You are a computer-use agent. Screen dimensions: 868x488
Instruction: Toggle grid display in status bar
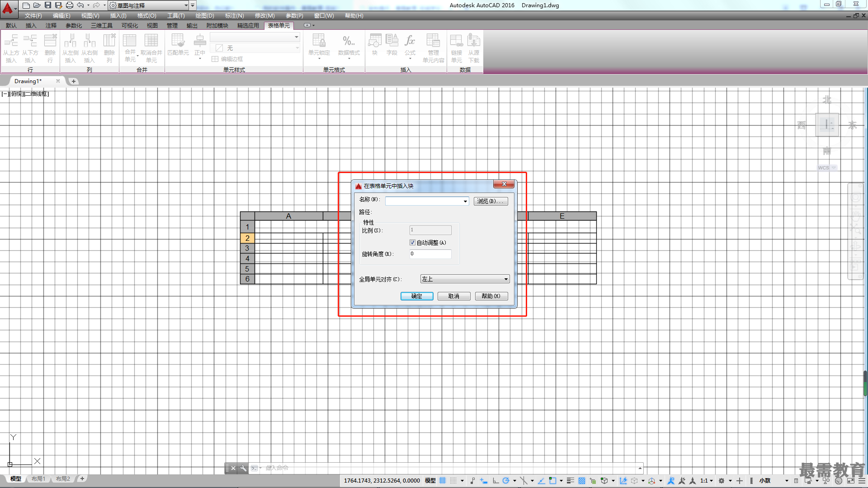(443, 481)
